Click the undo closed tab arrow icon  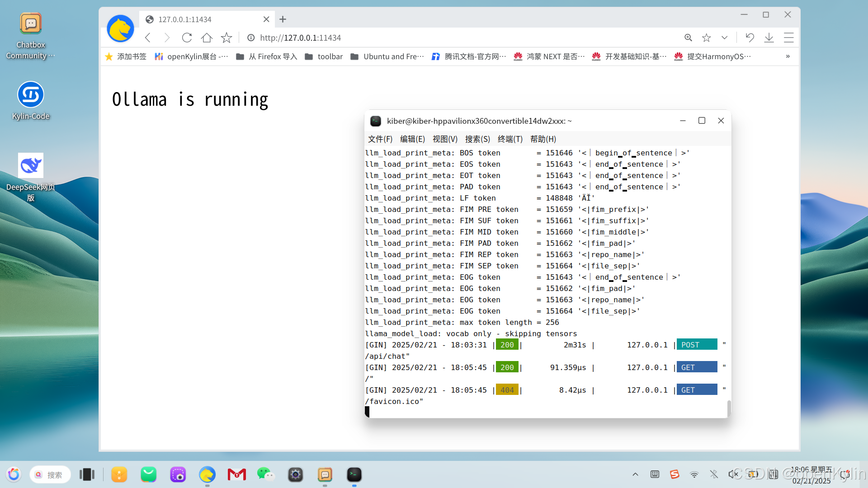(x=750, y=38)
